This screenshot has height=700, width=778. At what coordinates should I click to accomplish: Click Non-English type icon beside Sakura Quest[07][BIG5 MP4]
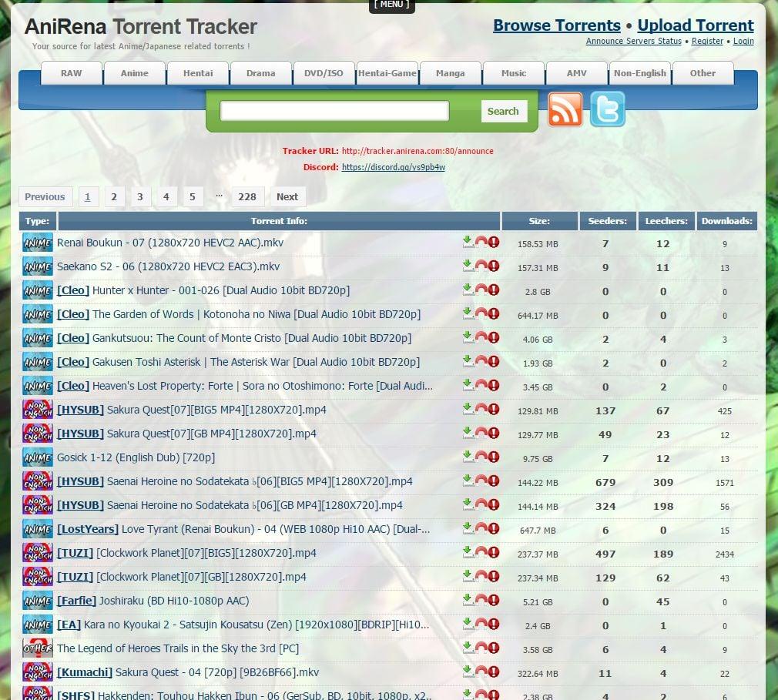point(38,410)
